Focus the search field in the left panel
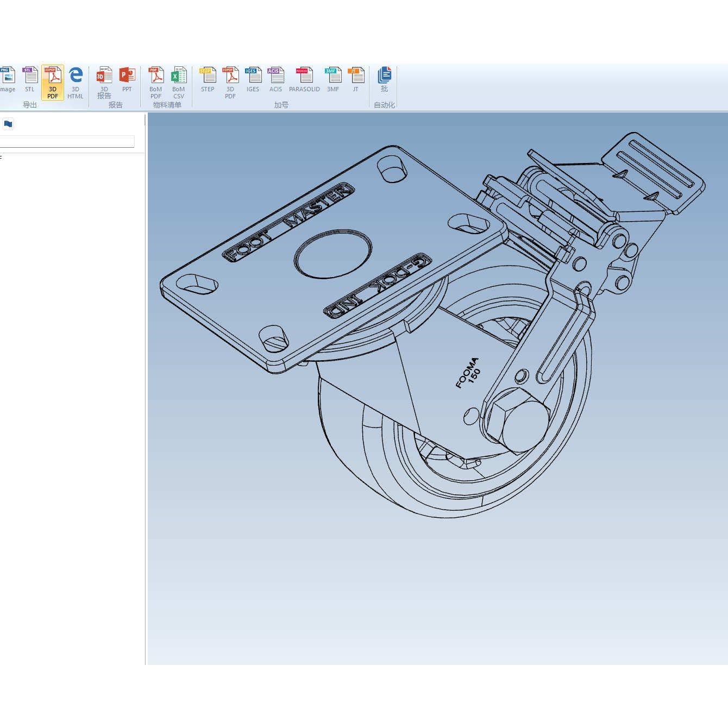 (x=67, y=141)
